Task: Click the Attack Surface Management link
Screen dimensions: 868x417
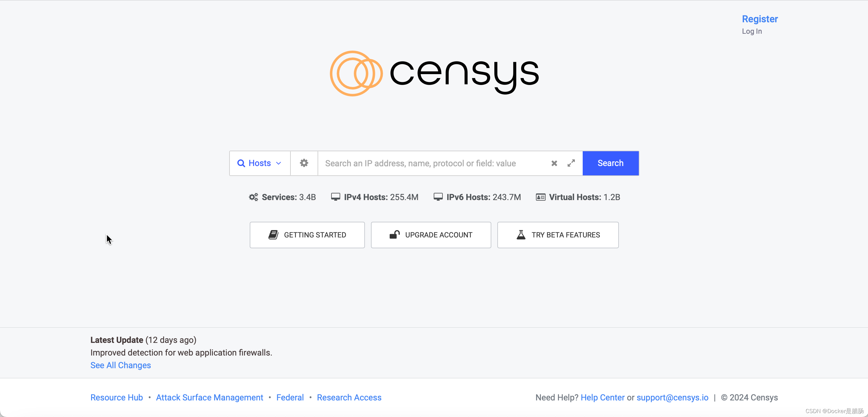Action: [209, 397]
